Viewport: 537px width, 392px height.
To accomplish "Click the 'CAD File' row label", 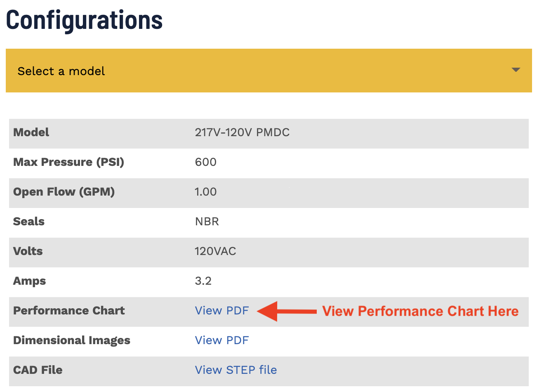I will tap(38, 370).
